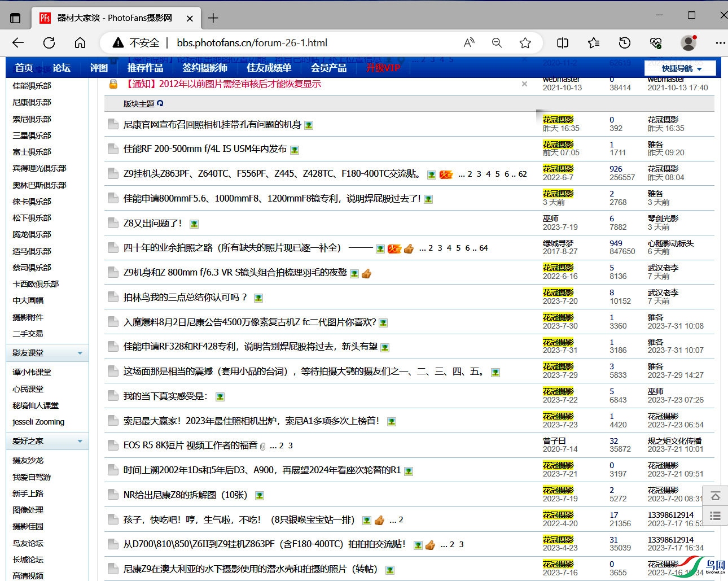Viewport: 728px width, 581px height.
Task: Open the 索尼俱乐部 sidebar link
Action: (32, 119)
